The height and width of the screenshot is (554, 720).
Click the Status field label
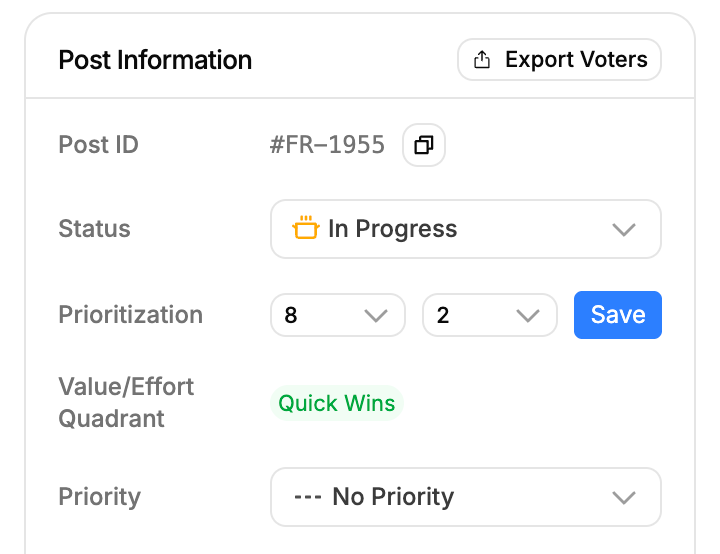[94, 229]
